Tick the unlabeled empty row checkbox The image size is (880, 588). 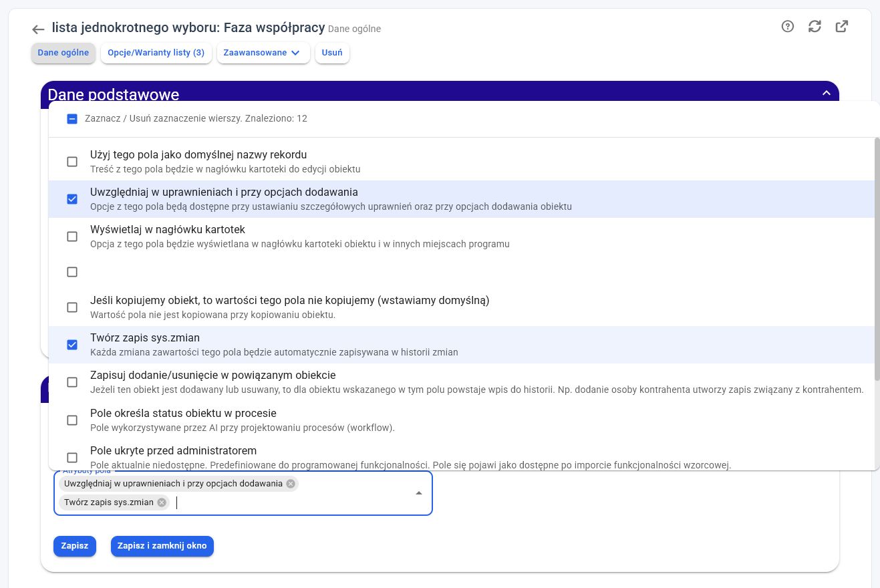pos(72,272)
